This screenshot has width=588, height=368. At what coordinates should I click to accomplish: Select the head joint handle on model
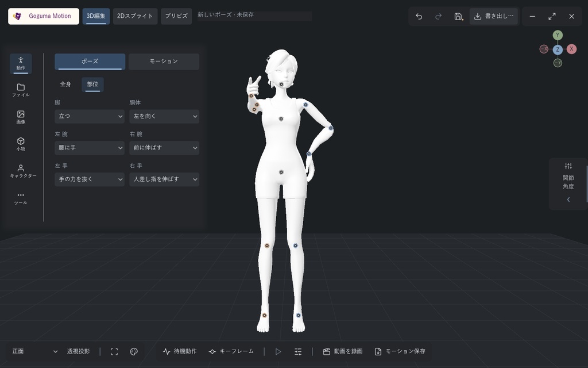click(x=281, y=85)
